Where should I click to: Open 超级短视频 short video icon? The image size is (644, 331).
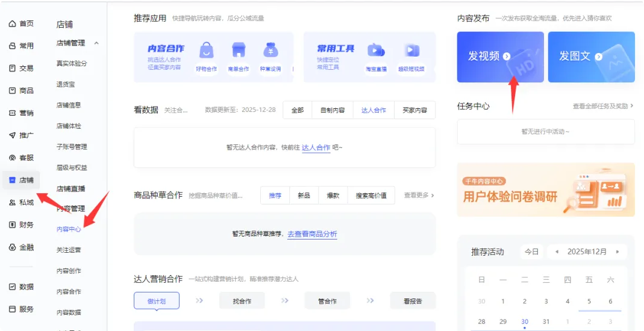coord(411,51)
